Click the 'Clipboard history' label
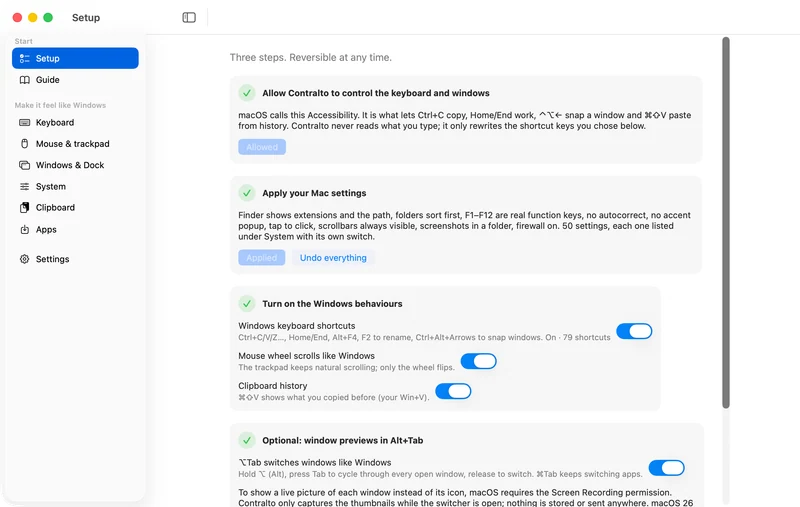The image size is (800, 507). click(x=272, y=386)
